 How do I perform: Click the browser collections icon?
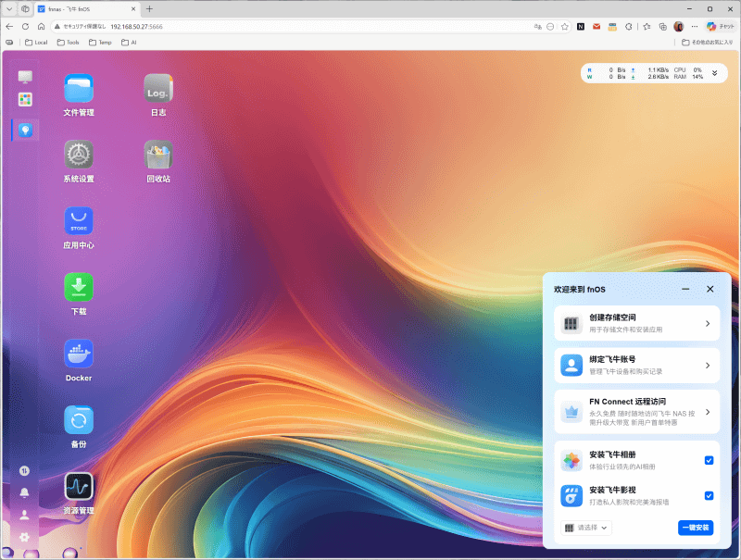(663, 27)
